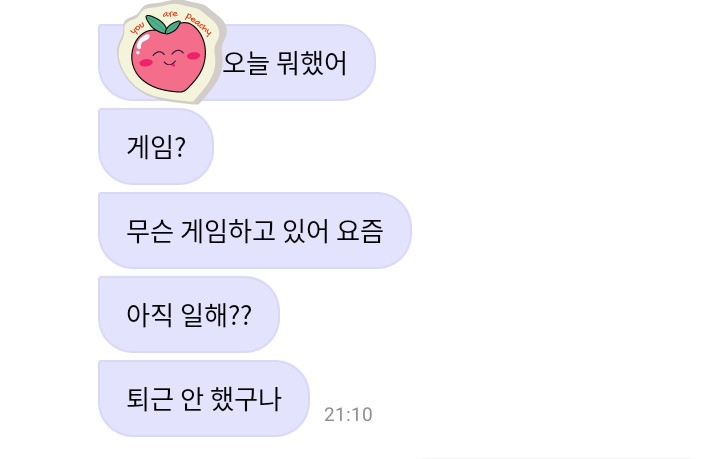Select the "게임?" message bubble
Screen dimensions: 720x459
pyautogui.click(x=156, y=146)
